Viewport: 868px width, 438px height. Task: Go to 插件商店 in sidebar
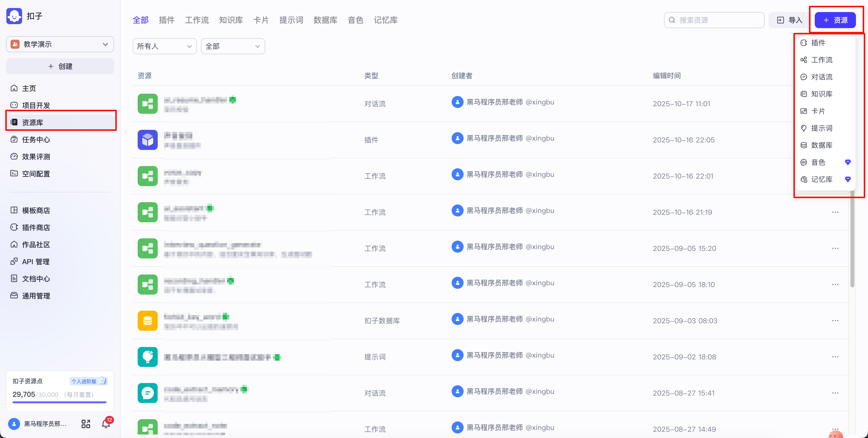tap(36, 228)
